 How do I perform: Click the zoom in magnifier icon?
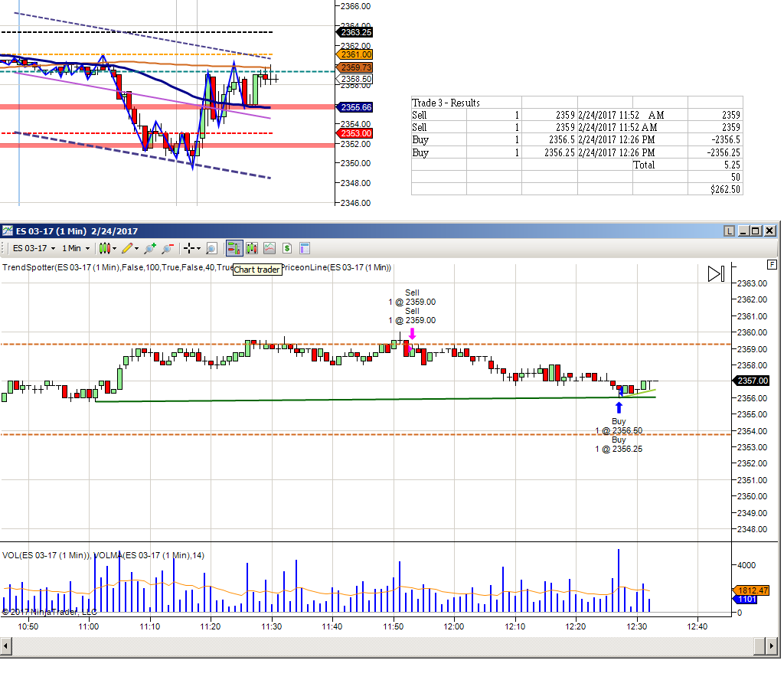pos(149,249)
